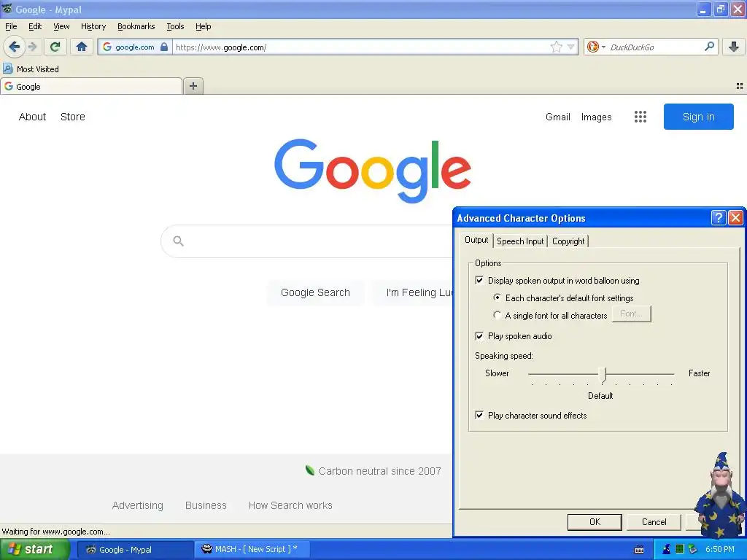The height and width of the screenshot is (560, 747).
Task: Open the Tools menu
Action: tap(175, 26)
